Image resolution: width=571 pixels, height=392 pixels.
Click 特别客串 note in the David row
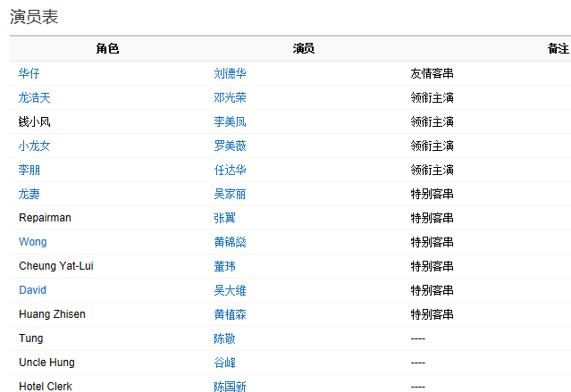tap(432, 290)
